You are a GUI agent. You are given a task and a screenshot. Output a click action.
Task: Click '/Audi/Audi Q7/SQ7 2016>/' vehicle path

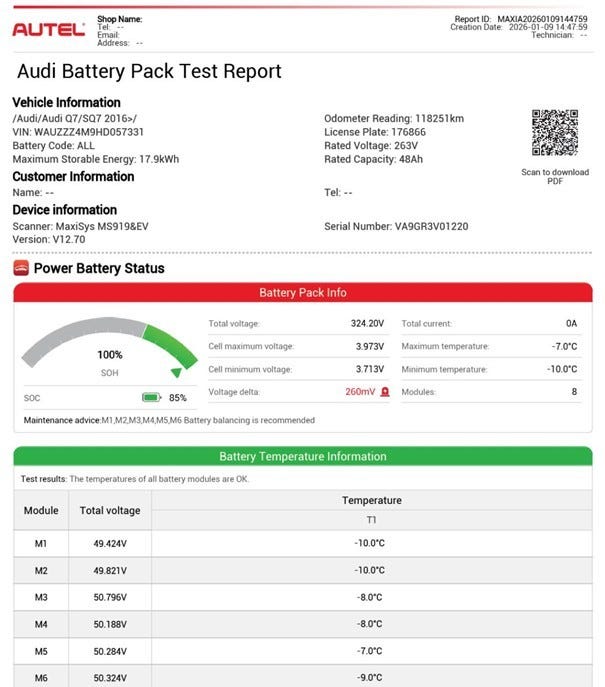pyautogui.click(x=74, y=118)
